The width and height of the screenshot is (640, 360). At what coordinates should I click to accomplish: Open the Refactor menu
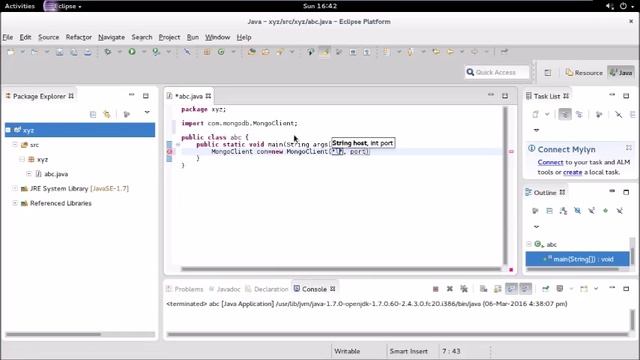pyautogui.click(x=79, y=37)
